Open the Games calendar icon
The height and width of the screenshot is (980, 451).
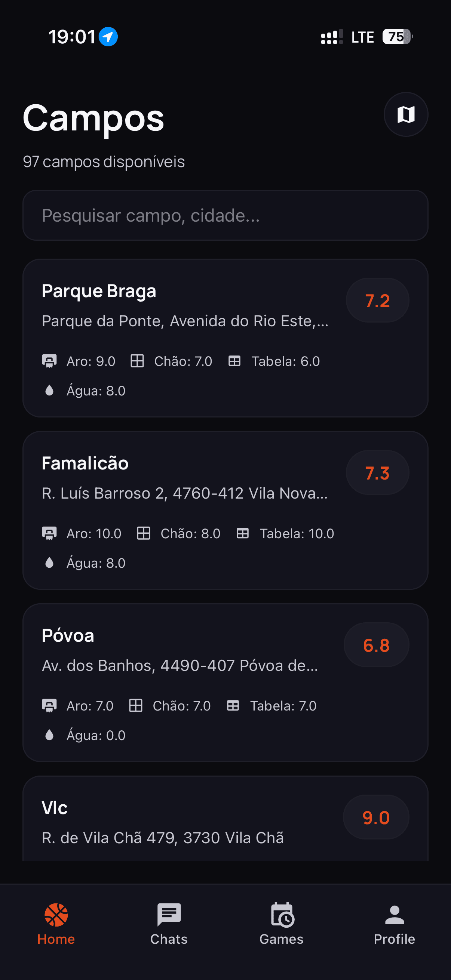(x=282, y=915)
